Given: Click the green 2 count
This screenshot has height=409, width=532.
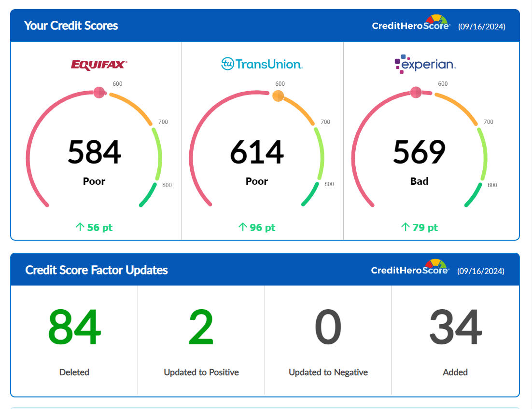Looking at the screenshot, I should coord(201,327).
